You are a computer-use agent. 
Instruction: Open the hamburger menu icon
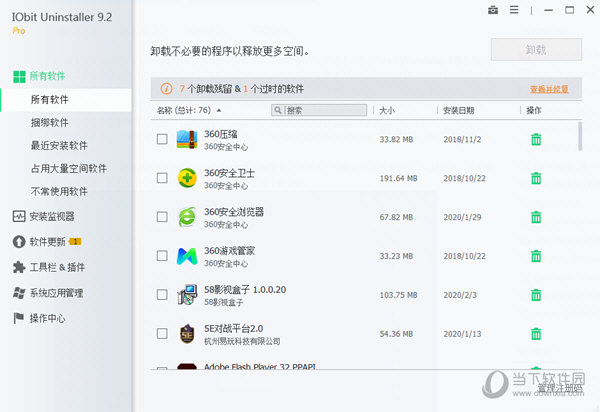pyautogui.click(x=514, y=10)
